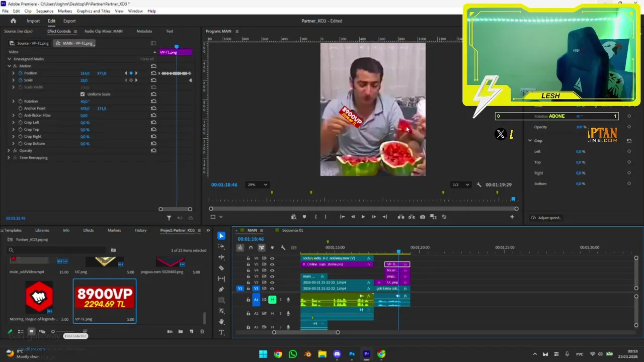Step forward one frame in Program monitor
Viewport: 644px width, 362px height.
tap(374, 217)
